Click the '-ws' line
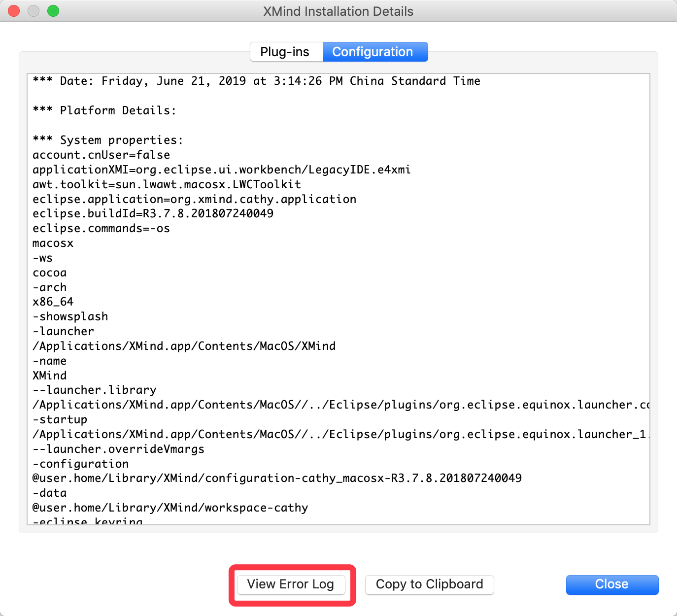Screen dimensions: 677x616 [x=43, y=258]
